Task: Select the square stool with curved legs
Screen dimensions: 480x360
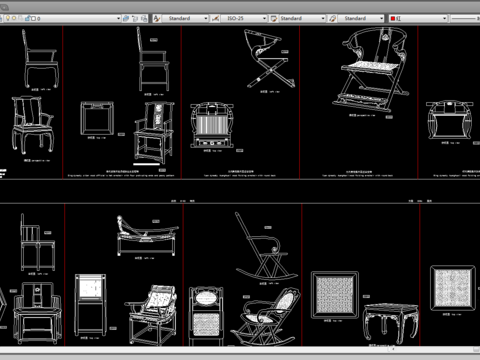Action: click(391, 323)
